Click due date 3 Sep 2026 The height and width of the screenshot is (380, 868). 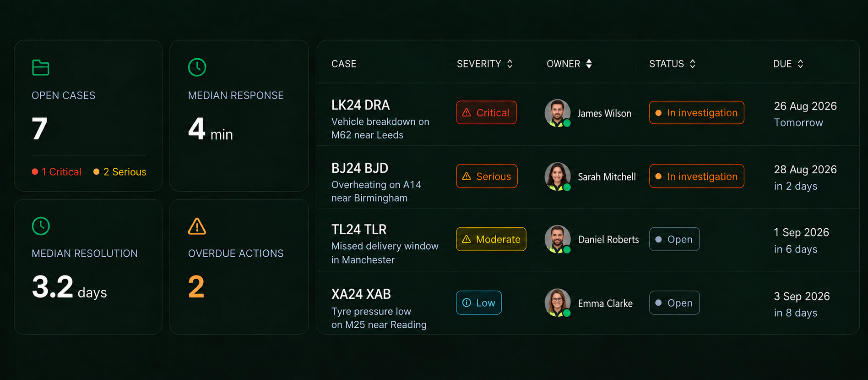(802, 297)
